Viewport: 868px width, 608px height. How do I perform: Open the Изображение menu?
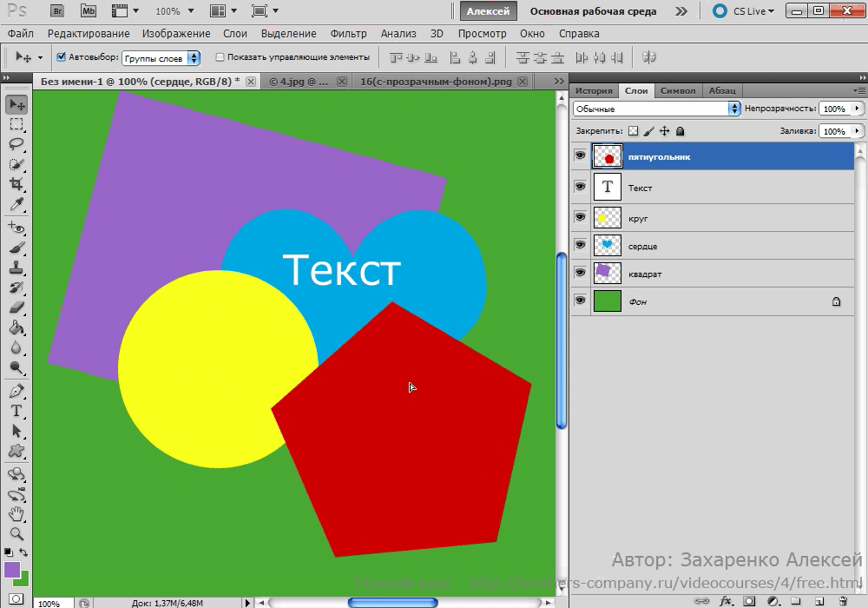[176, 34]
